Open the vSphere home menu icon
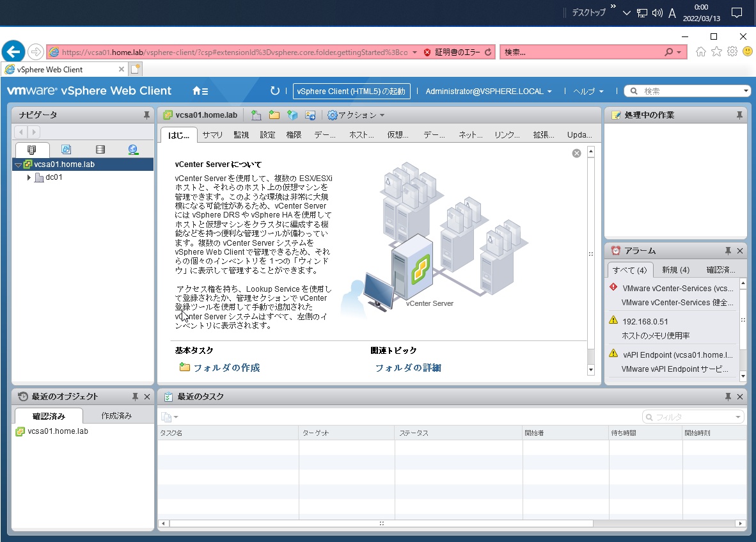The image size is (756, 542). (200, 91)
